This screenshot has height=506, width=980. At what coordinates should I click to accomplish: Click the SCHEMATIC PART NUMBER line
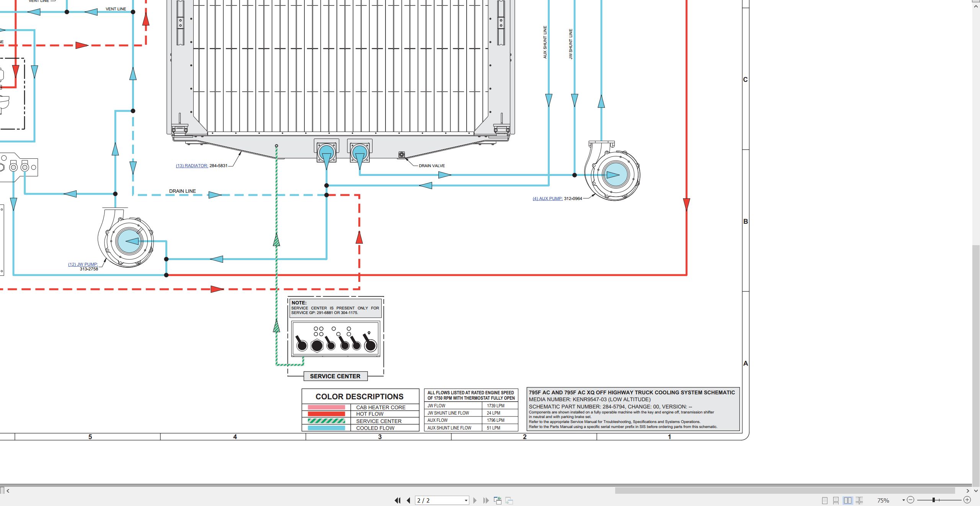[611, 407]
